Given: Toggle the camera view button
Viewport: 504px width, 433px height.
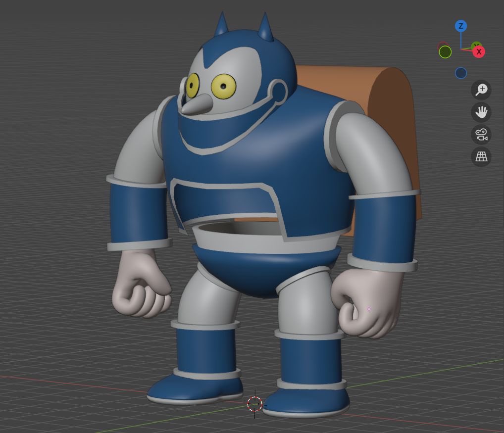Looking at the screenshot, I should 481,134.
